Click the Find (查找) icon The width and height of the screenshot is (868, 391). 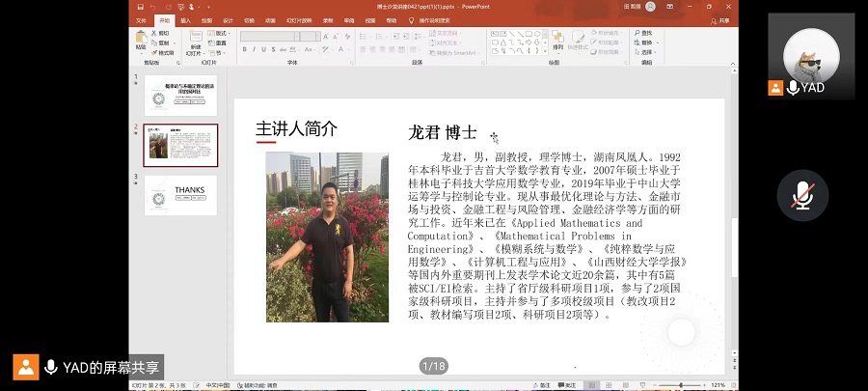tap(643, 33)
